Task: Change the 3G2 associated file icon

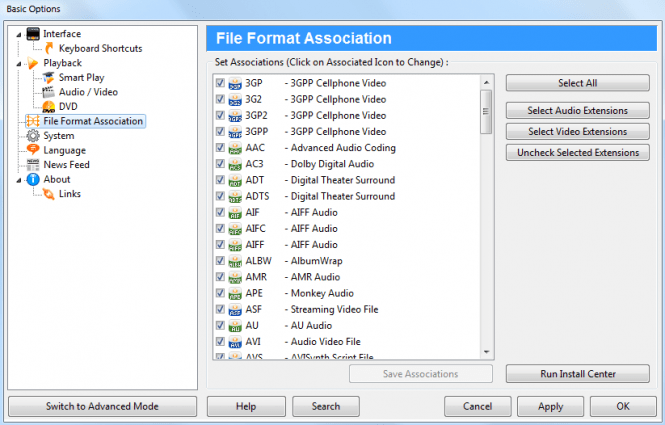Action: click(x=235, y=99)
